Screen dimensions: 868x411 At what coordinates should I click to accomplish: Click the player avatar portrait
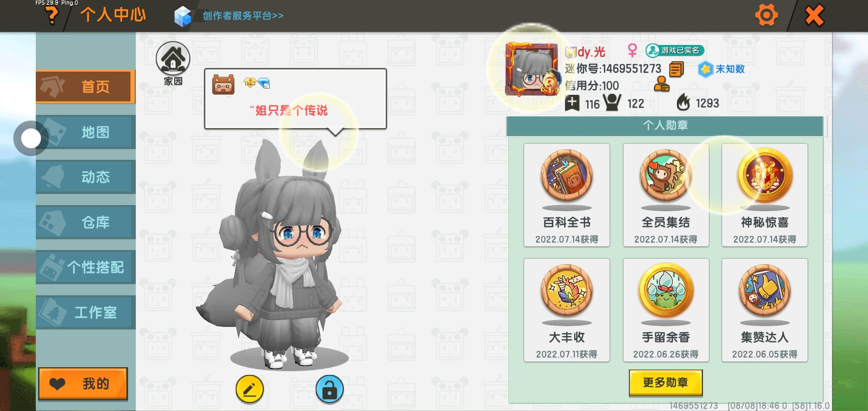point(532,69)
